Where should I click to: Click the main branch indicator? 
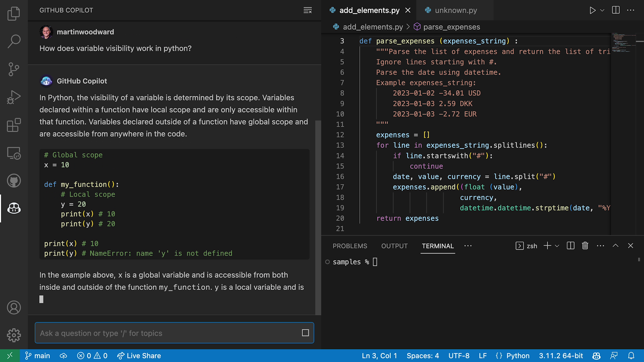(x=37, y=356)
